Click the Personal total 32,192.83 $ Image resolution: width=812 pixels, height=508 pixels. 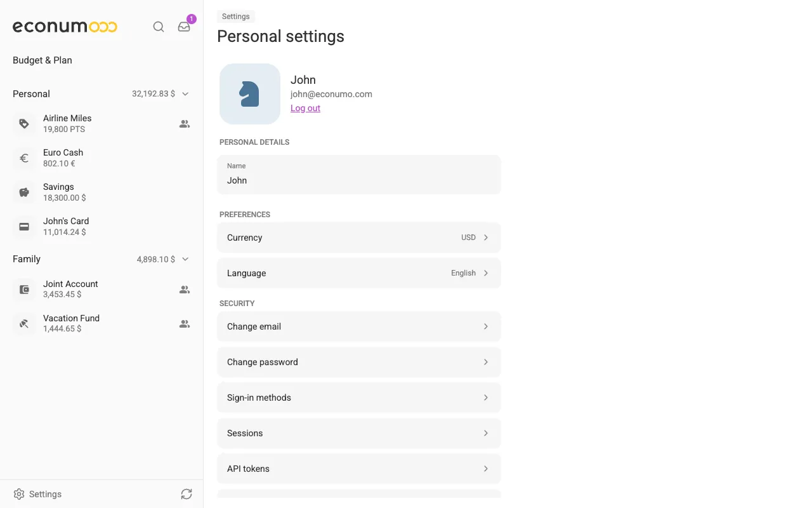click(154, 94)
